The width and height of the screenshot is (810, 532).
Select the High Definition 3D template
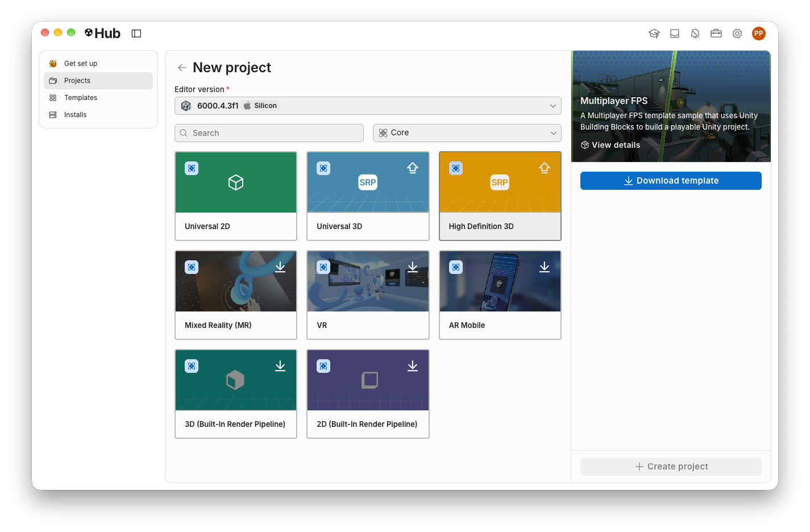(x=500, y=196)
